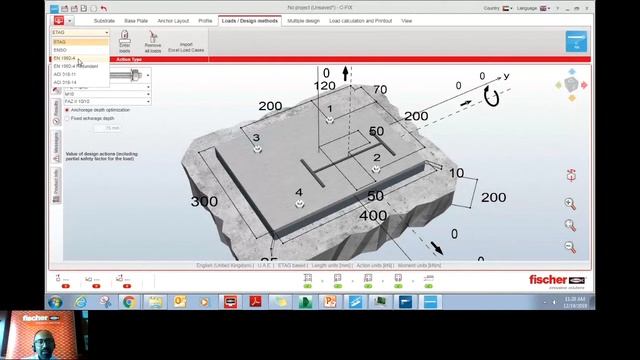Click anchor number 1 in the 3D model
640x360 pixels.
(x=330, y=120)
